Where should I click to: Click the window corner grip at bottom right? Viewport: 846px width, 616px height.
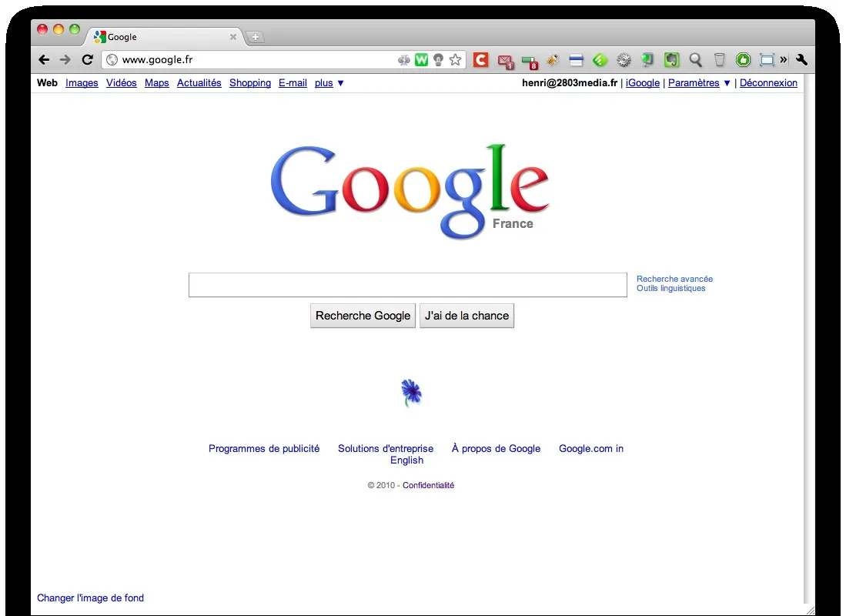tap(810, 610)
